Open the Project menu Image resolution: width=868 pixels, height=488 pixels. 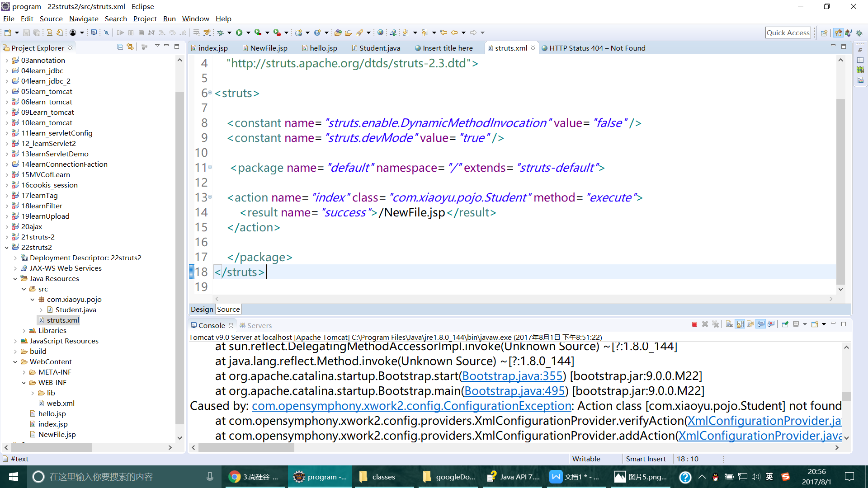[145, 19]
